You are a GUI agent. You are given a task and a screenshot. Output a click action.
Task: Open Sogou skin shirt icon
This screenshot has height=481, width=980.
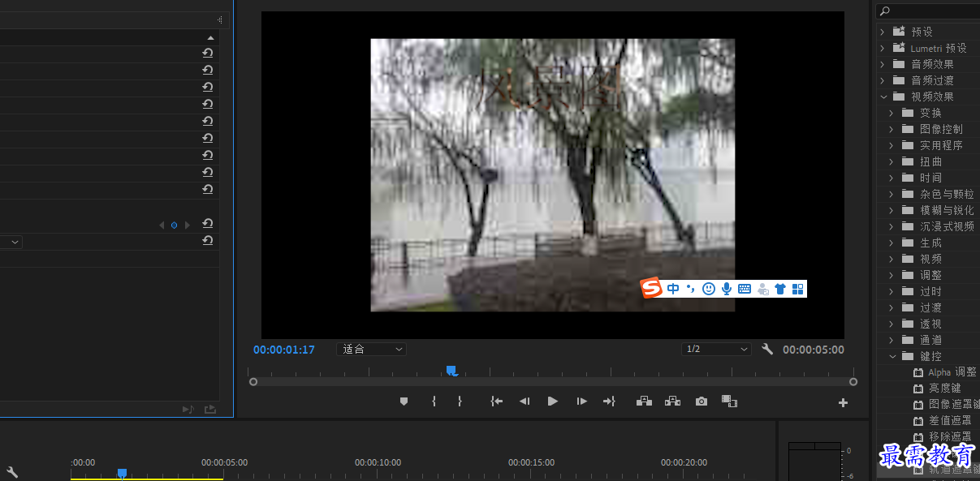coord(780,289)
